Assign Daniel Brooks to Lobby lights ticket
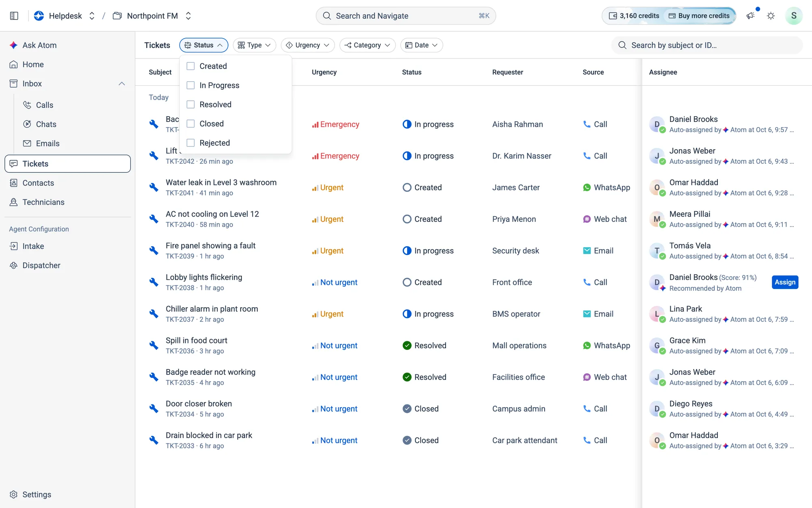 tap(785, 282)
